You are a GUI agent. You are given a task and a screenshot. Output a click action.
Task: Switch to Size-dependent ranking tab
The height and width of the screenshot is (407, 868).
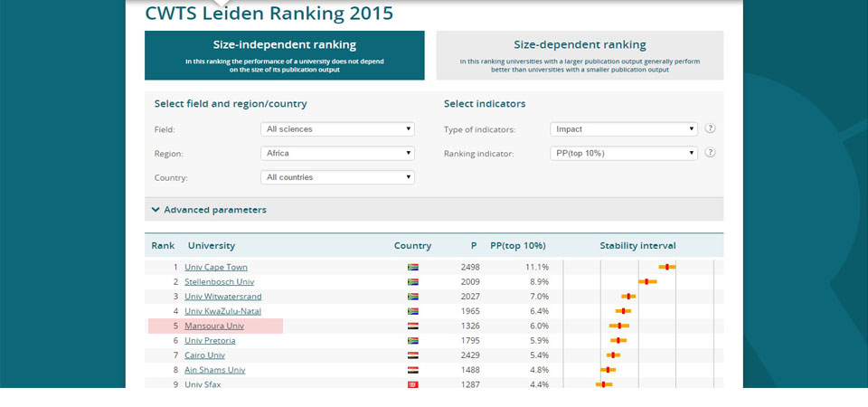point(580,55)
